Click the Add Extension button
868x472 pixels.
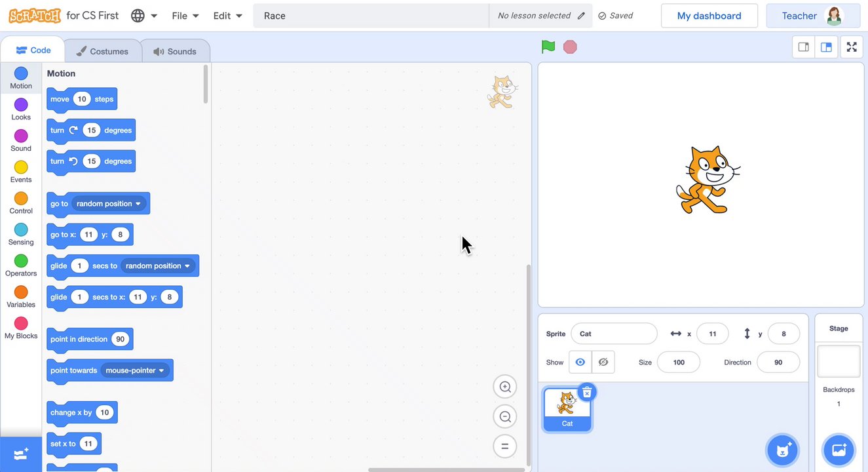[x=21, y=454]
